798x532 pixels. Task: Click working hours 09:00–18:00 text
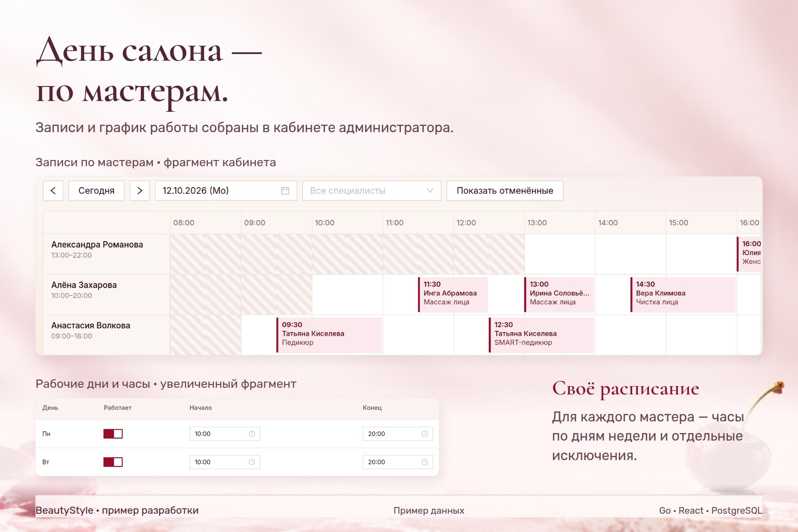click(71, 336)
